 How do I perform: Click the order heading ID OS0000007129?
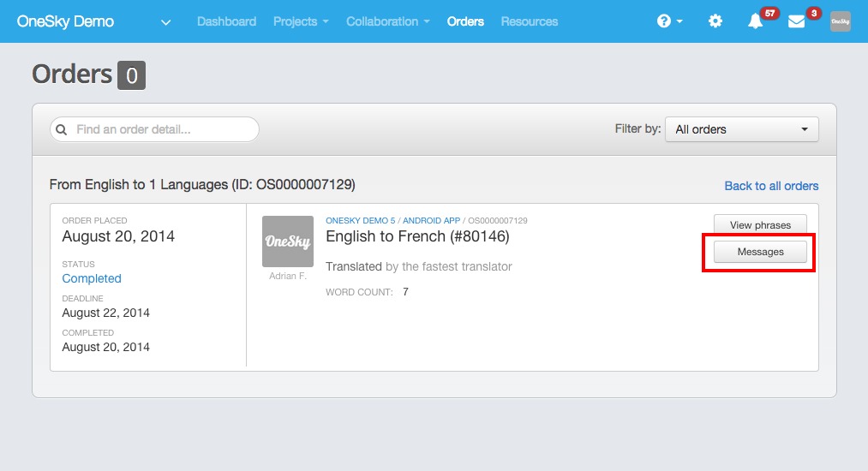tap(202, 184)
